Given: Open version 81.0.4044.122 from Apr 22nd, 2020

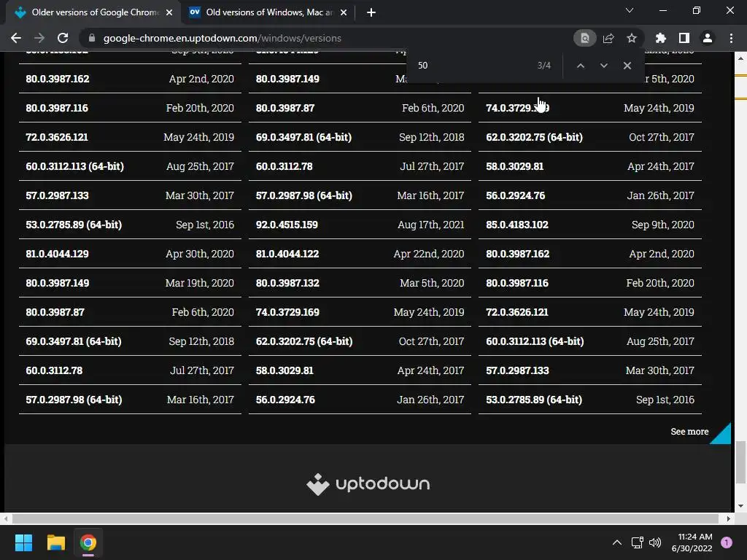Looking at the screenshot, I should (360, 254).
